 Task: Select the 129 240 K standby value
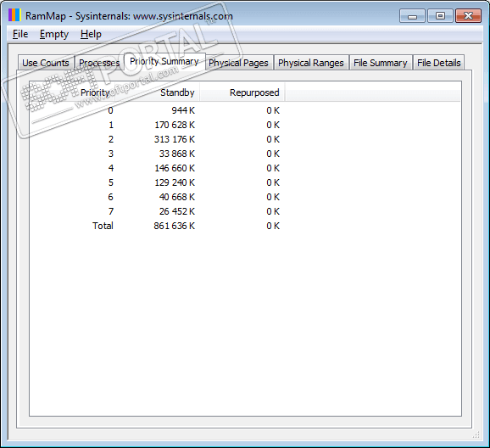175,182
